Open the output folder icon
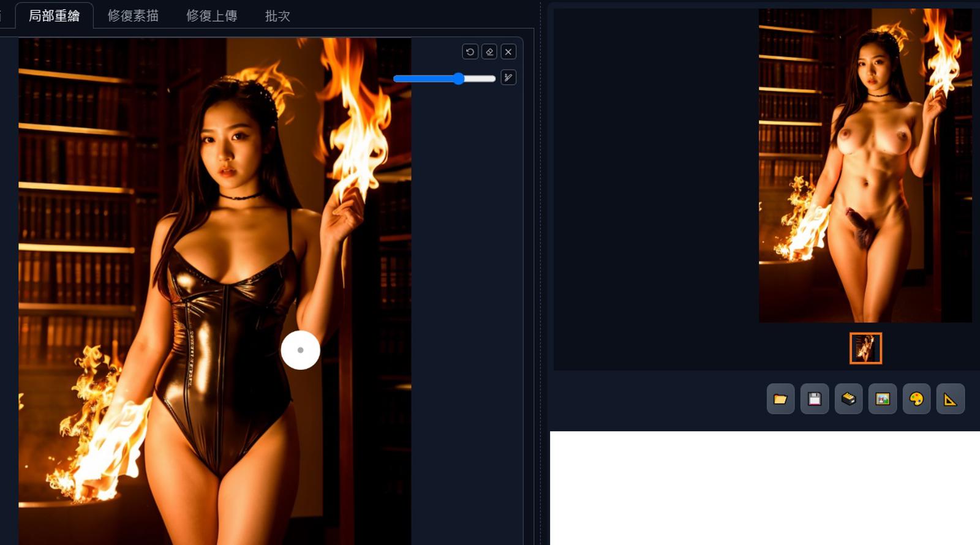Viewport: 980px width, 545px height. 780,399
